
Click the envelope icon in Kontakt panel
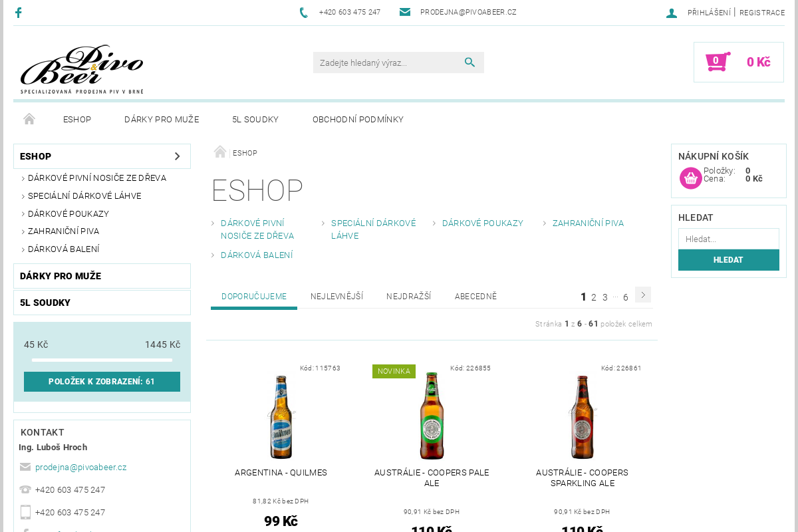(25, 467)
